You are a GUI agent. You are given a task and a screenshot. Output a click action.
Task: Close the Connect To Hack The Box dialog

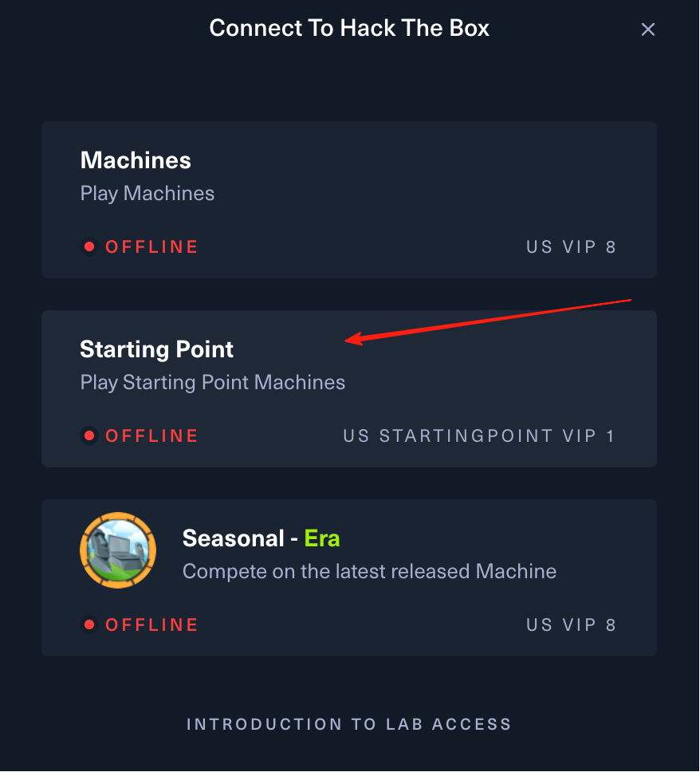point(648,30)
